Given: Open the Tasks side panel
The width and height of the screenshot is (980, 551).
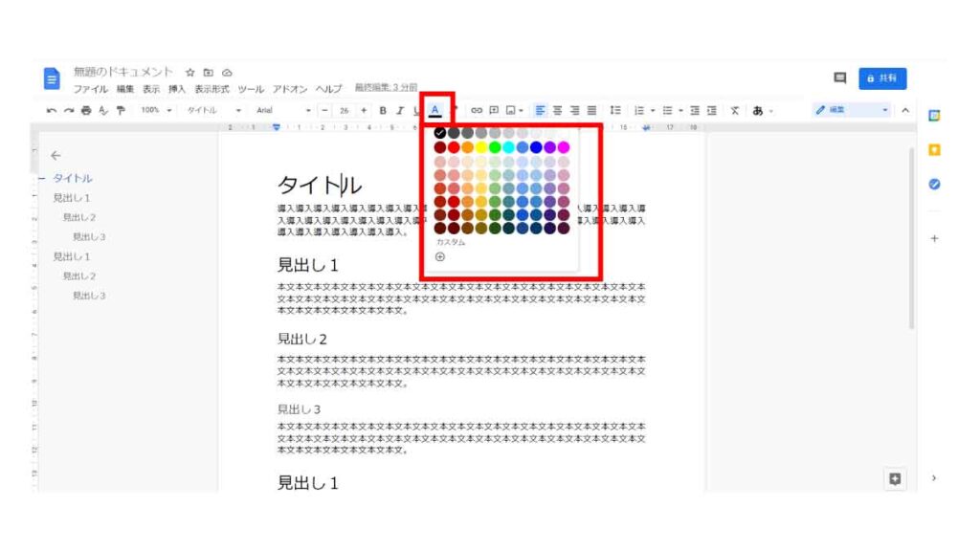Looking at the screenshot, I should tap(934, 185).
